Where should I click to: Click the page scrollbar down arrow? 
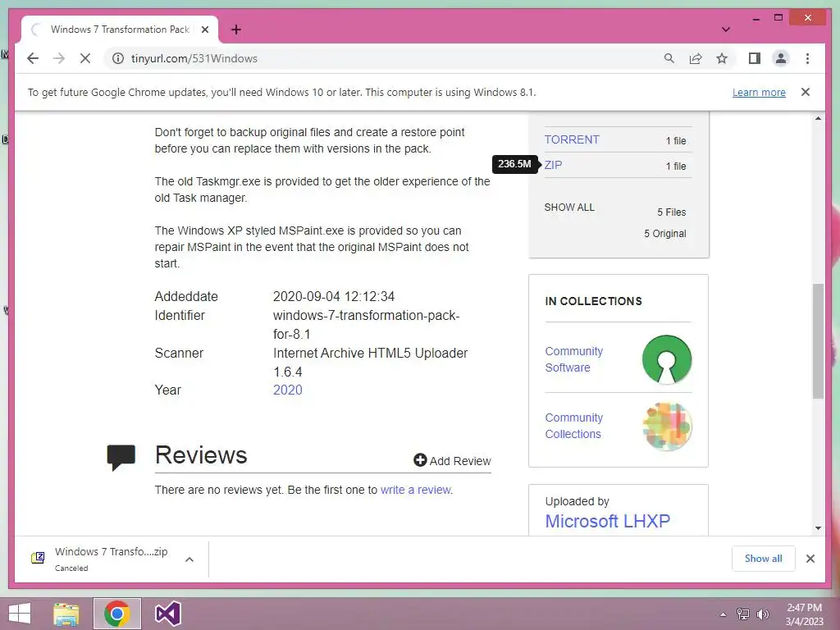(x=818, y=528)
